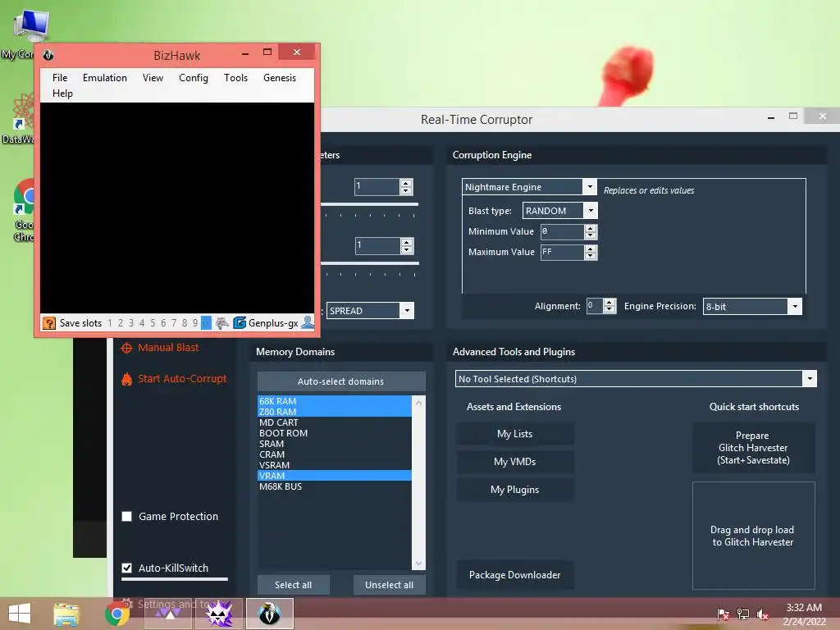This screenshot has height=630, width=840.
Task: Click the lower slider track under second spinner
Action: click(x=370, y=263)
